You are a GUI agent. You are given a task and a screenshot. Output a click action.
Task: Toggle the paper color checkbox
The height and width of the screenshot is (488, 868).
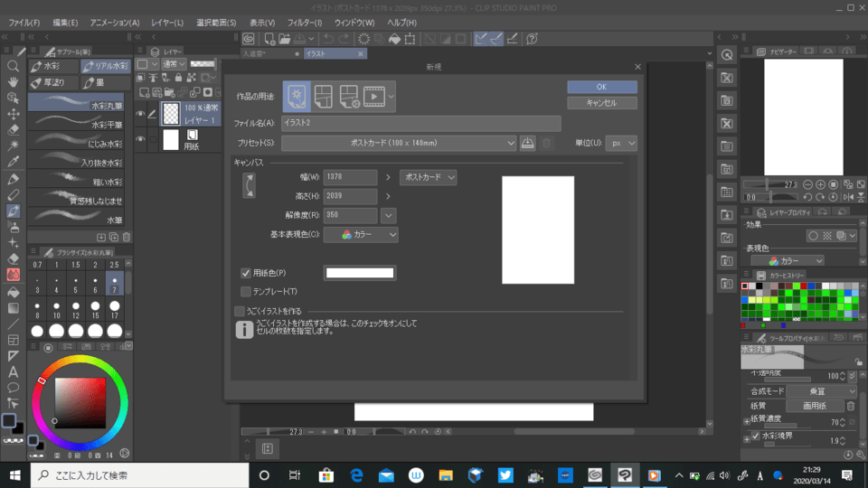click(x=246, y=273)
